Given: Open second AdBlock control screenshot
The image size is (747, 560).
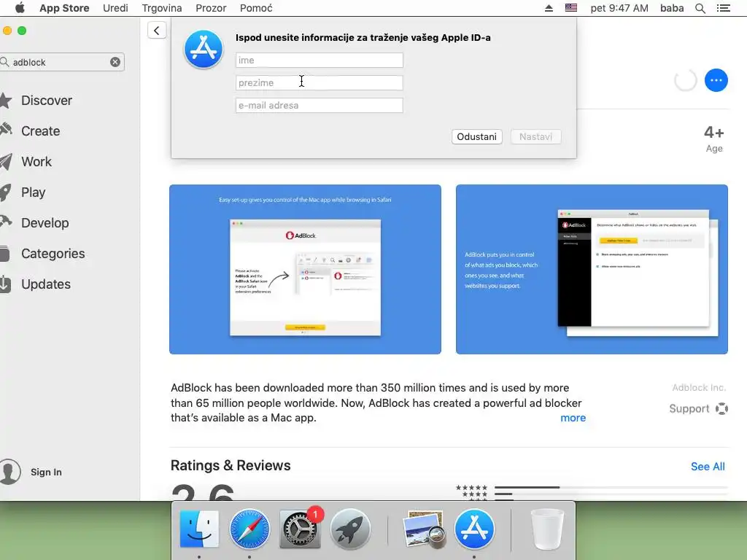Looking at the screenshot, I should (592, 270).
